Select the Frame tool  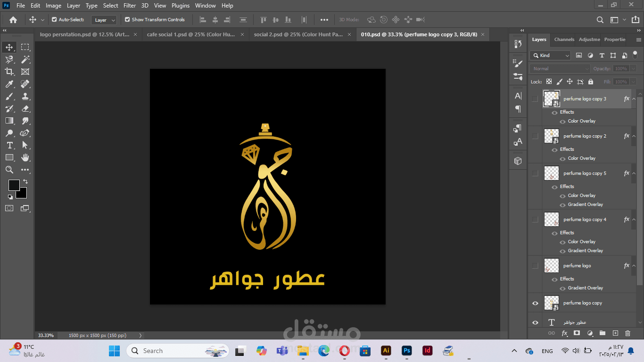(25, 72)
